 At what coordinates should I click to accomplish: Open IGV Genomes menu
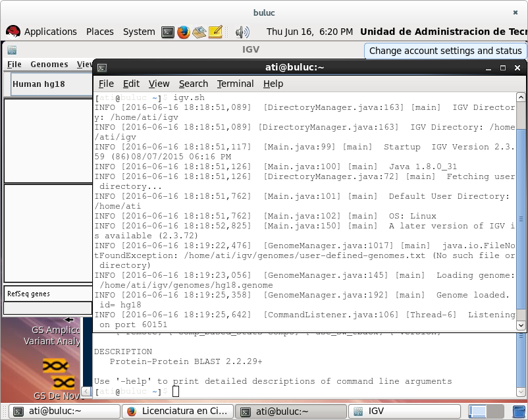[x=49, y=65]
